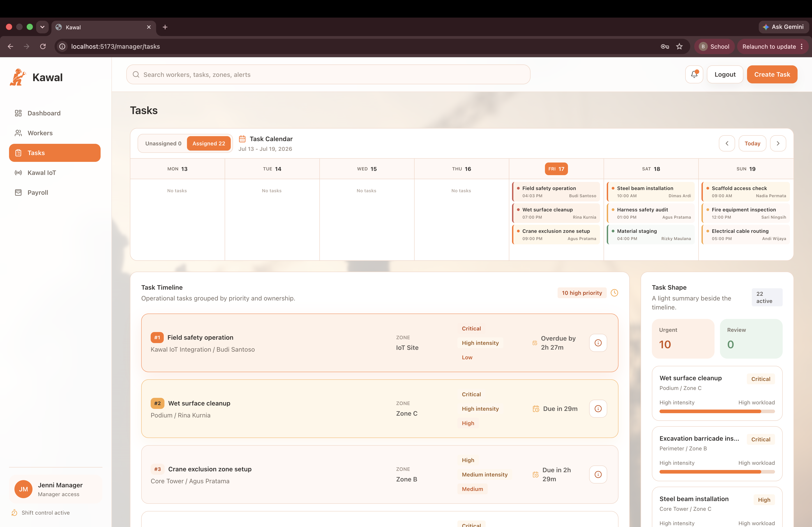Open the Chrome three-dot menu
Screen dimensions: 812x527
coord(801,47)
